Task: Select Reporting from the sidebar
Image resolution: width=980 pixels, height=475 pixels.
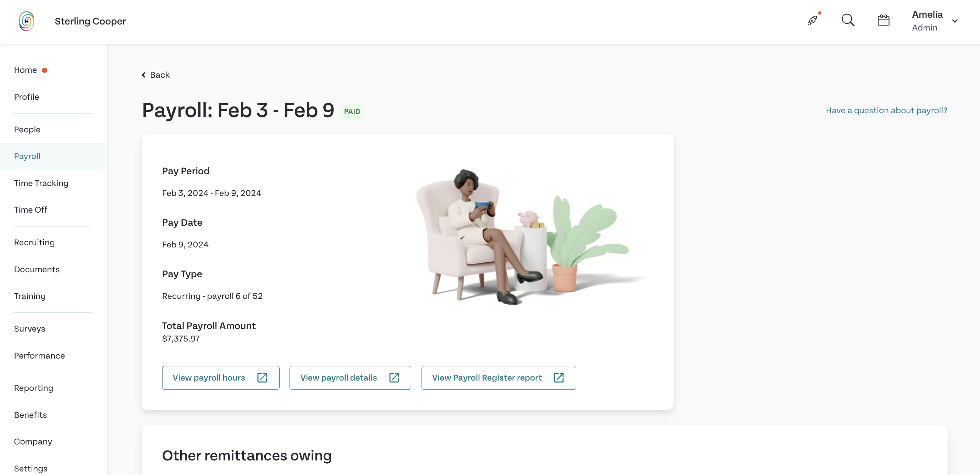Action: pos(33,388)
